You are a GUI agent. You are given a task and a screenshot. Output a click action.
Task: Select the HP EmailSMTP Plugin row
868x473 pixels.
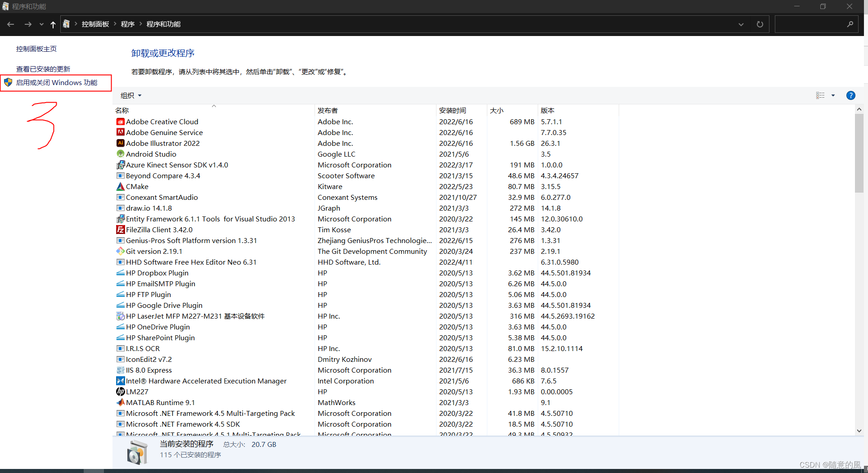coord(366,284)
